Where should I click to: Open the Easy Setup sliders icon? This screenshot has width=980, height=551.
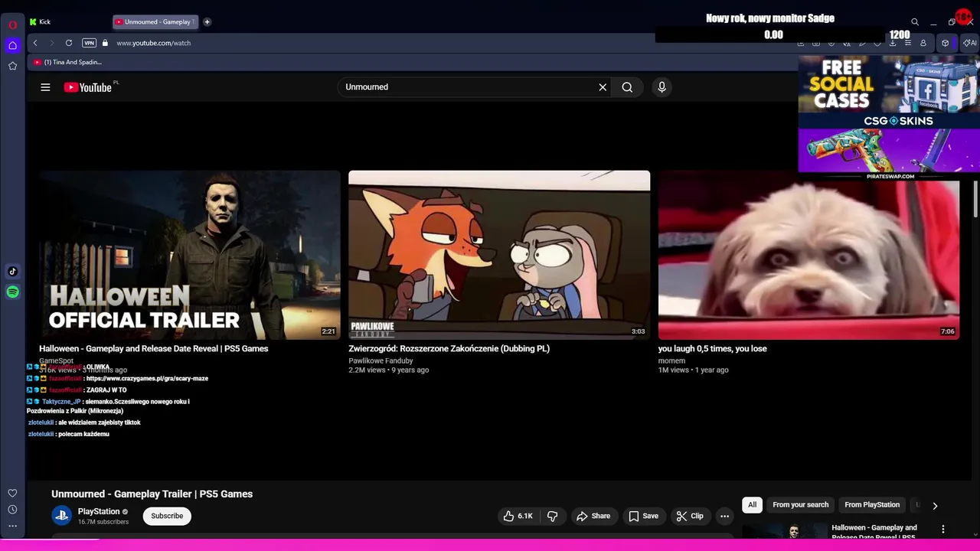pos(908,43)
